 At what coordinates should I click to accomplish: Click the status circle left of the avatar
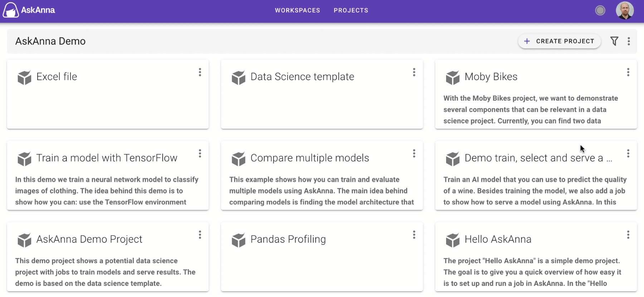600,10
